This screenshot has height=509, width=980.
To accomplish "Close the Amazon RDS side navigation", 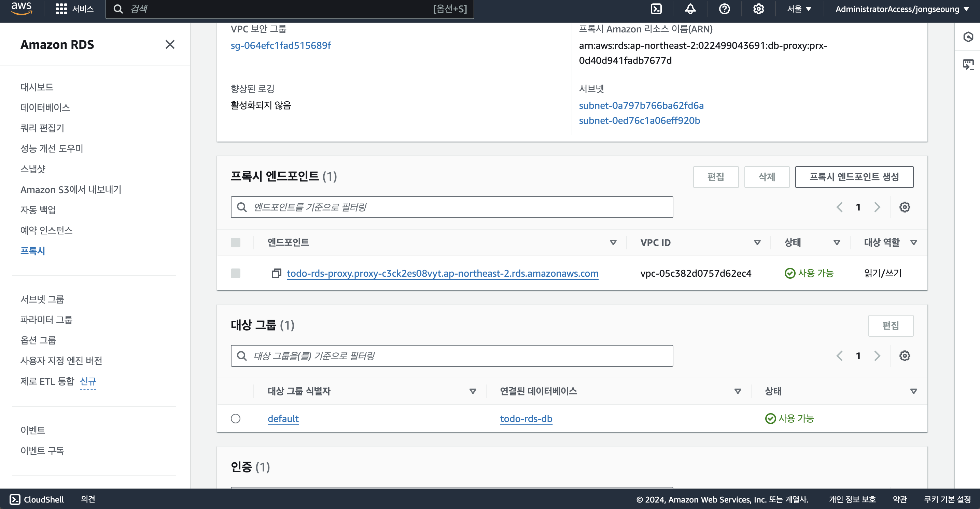I will pos(170,44).
